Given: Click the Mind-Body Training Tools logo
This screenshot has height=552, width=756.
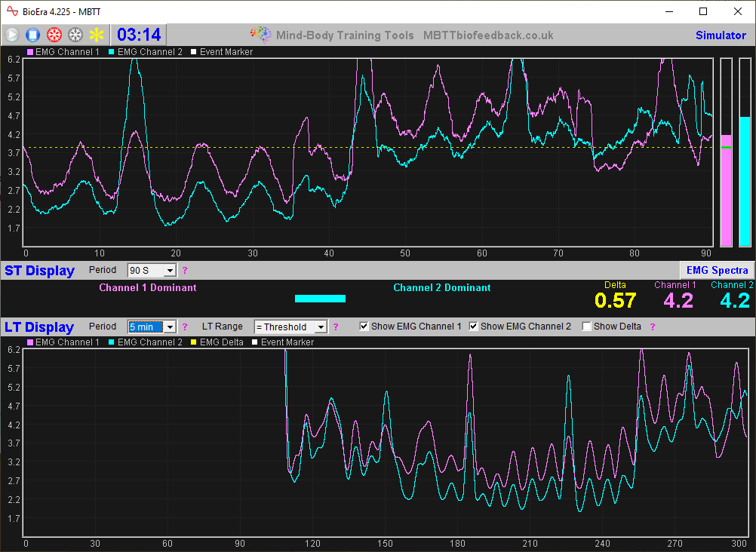Looking at the screenshot, I should 260,34.
